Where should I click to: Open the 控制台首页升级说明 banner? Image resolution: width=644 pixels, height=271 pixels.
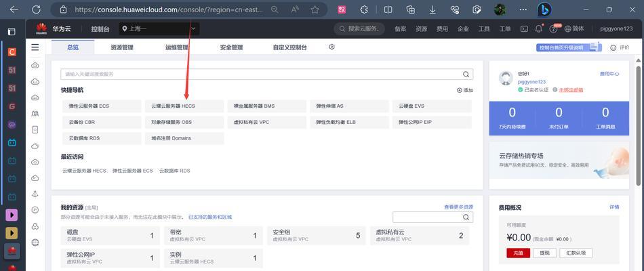tap(569, 47)
